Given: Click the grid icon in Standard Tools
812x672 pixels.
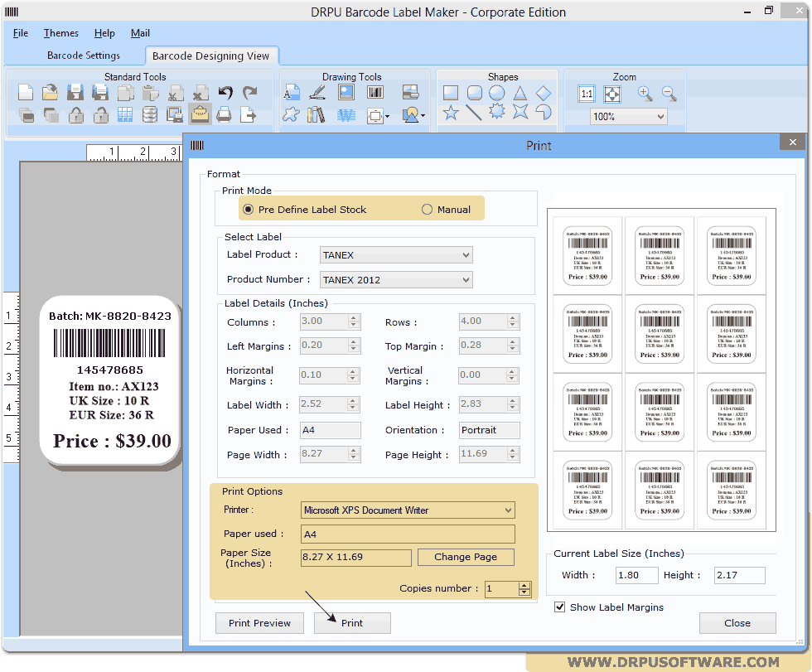Looking at the screenshot, I should (x=125, y=114).
